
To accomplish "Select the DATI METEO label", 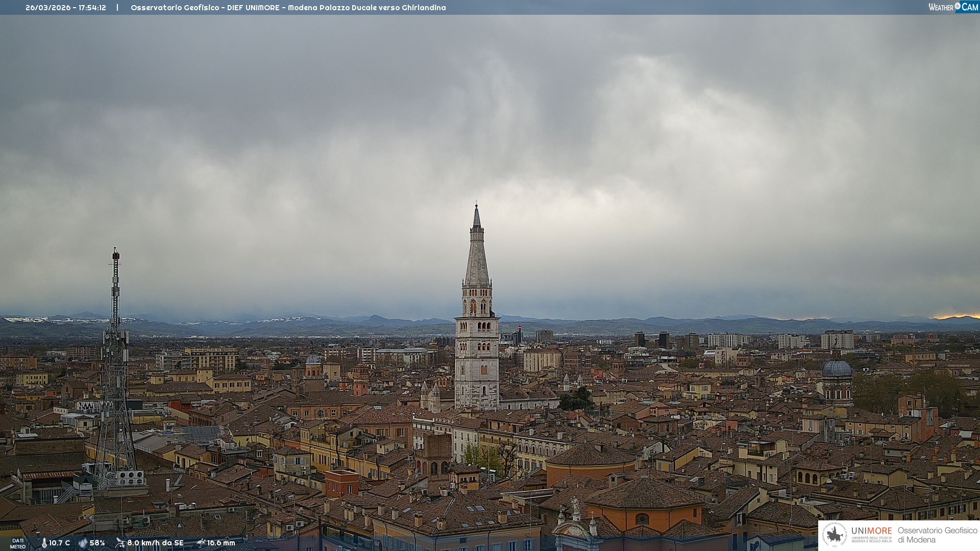I will click(18, 543).
